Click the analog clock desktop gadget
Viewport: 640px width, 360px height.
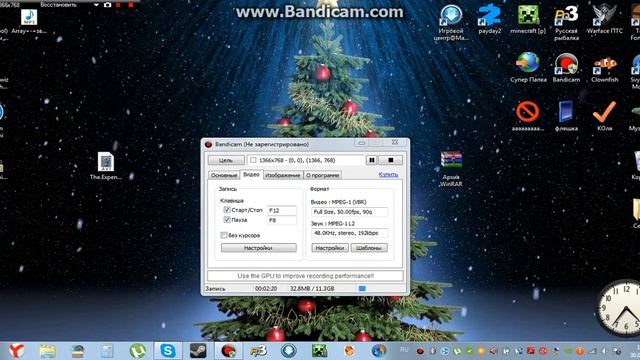point(620,309)
